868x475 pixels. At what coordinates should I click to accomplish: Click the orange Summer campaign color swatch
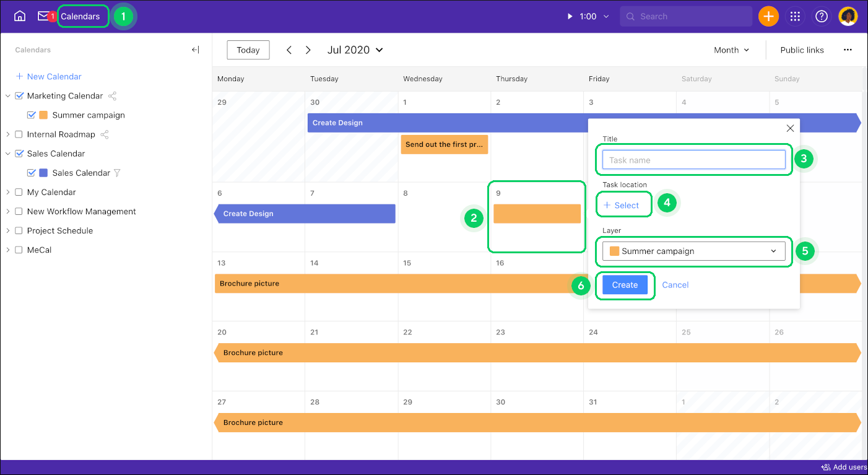43,115
